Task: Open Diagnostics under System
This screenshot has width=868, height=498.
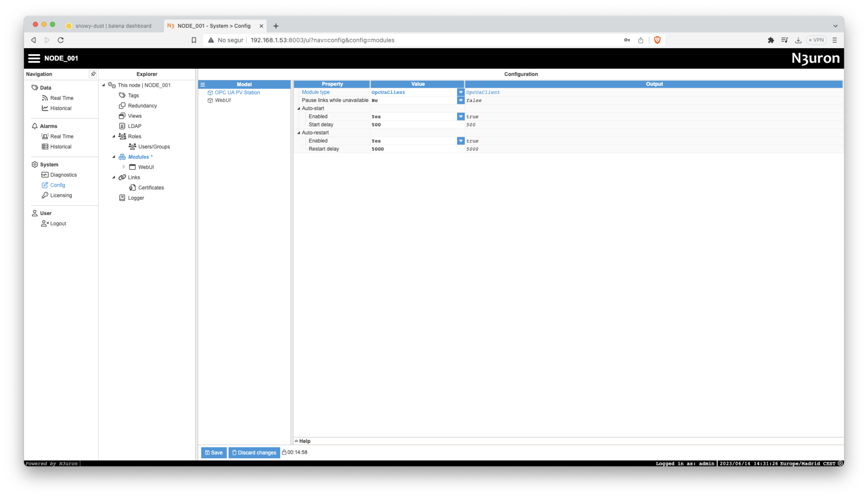Action: (x=63, y=175)
